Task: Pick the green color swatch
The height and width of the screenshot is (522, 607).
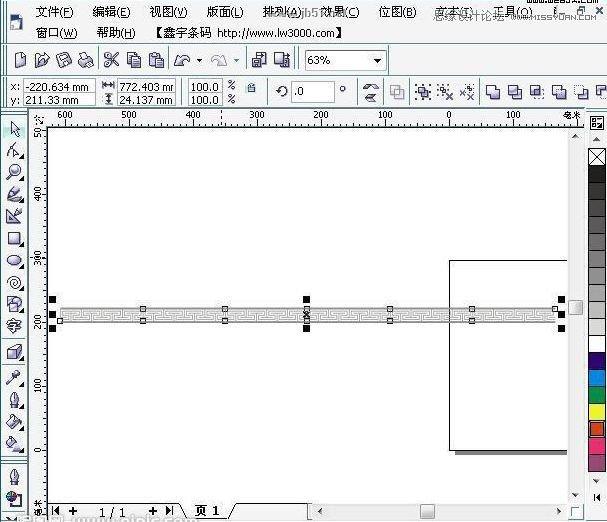Action: (x=597, y=395)
